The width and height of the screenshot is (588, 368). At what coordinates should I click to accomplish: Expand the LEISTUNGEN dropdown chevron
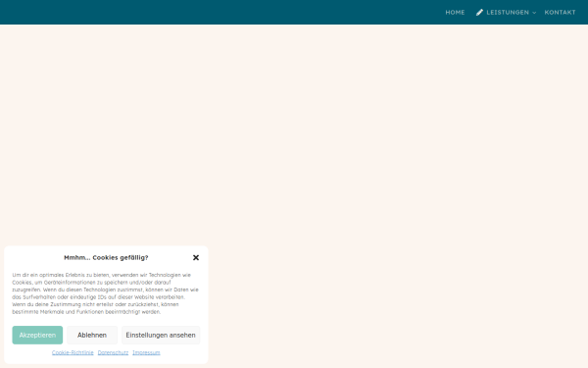coord(534,13)
